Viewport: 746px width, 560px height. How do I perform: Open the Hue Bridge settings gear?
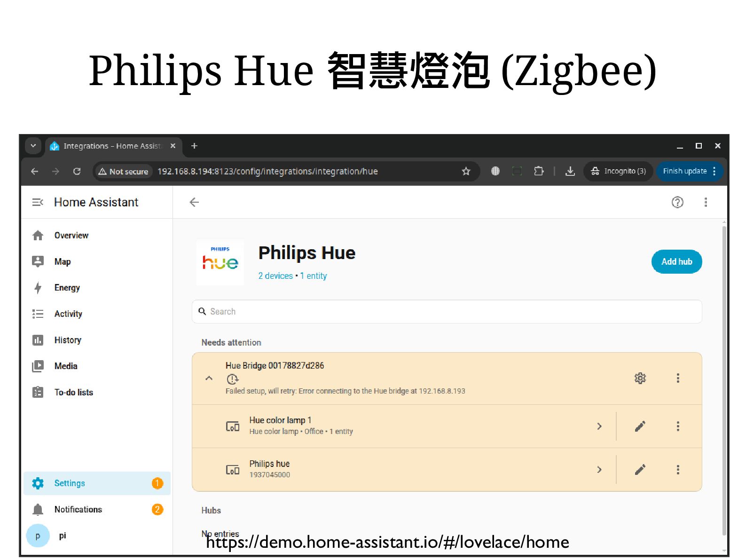tap(640, 378)
